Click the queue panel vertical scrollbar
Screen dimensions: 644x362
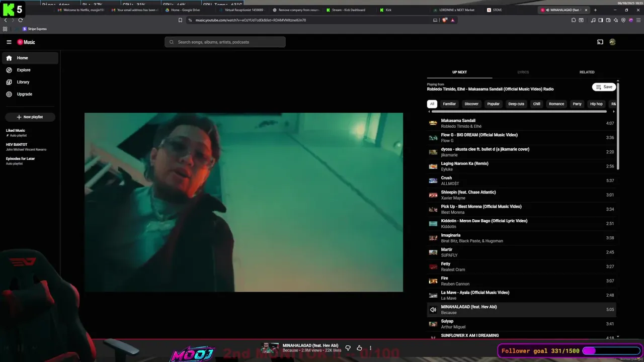pyautogui.click(x=618, y=126)
